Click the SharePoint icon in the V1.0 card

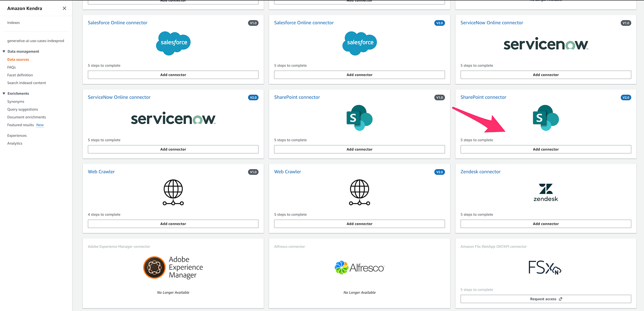click(x=359, y=118)
